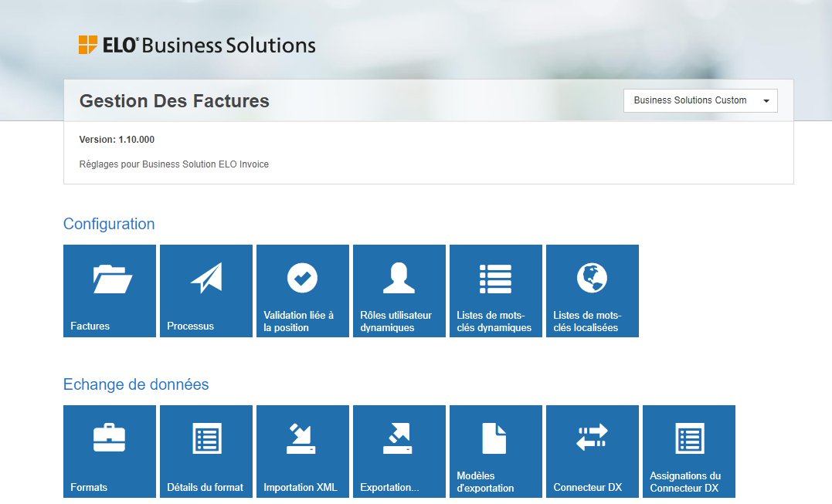Click the Version: 1.10.000 text
This screenshot has height=504, width=832.
117,140
